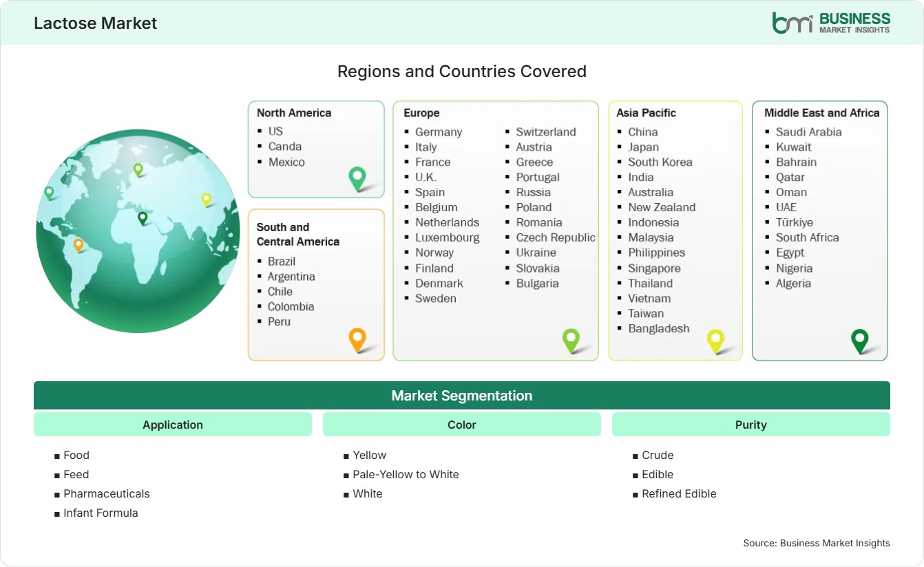The height and width of the screenshot is (567, 924).
Task: Click the dark green pin in Middle East and Africa card
Action: (x=860, y=341)
